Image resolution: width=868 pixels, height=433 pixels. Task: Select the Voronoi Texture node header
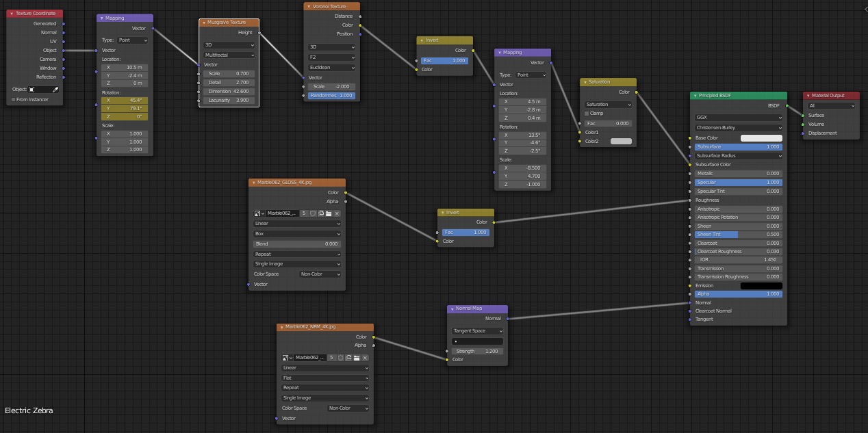point(331,6)
